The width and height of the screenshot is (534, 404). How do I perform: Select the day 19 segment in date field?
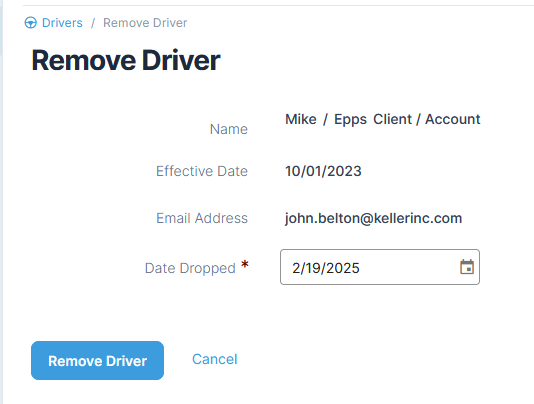(310, 268)
